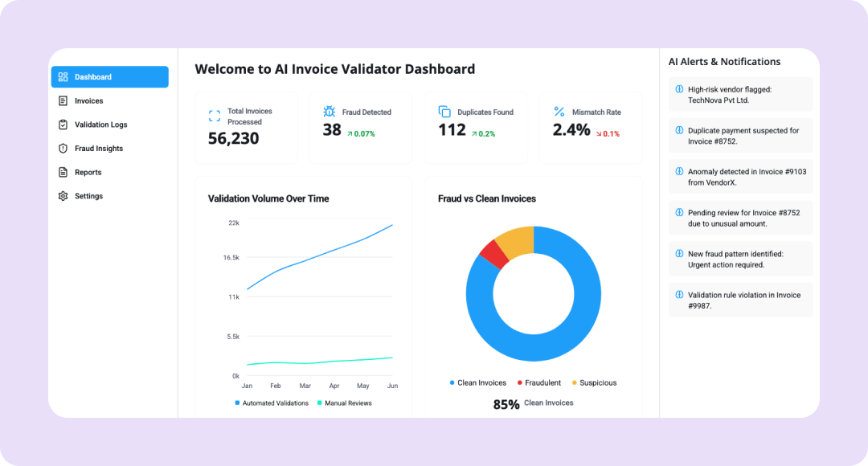Click the Fraud Detected bug icon
The width and height of the screenshot is (868, 466).
[x=330, y=112]
